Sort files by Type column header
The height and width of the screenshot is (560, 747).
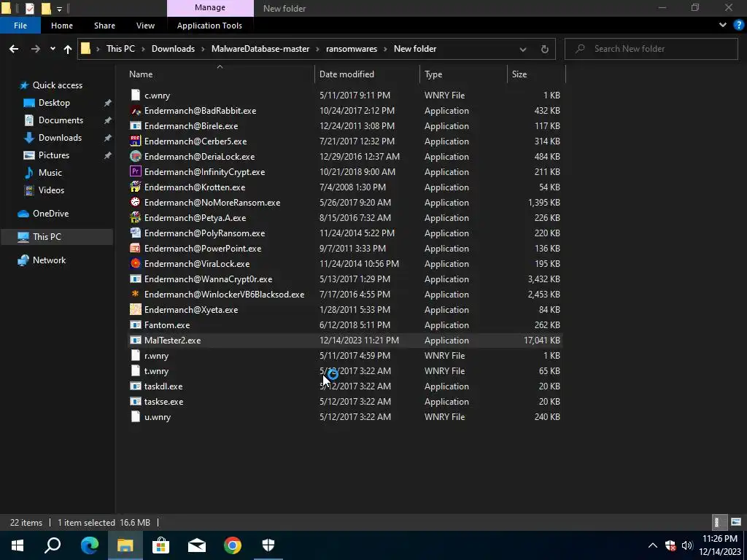point(433,74)
